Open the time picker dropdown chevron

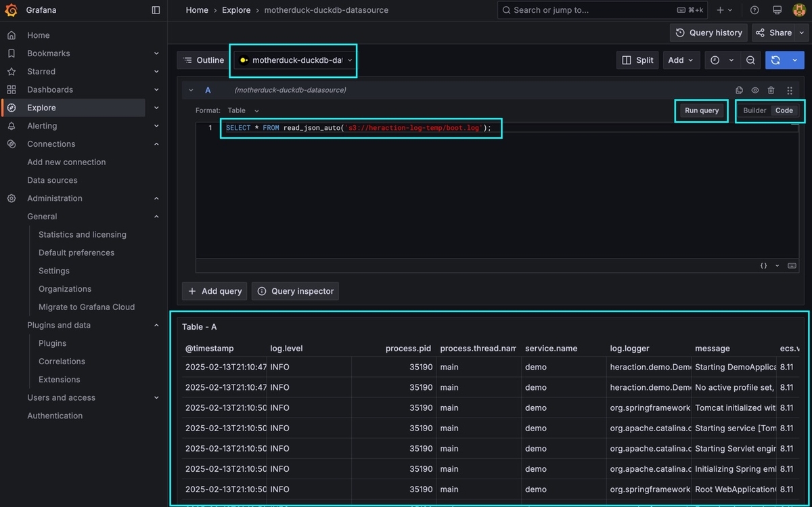(731, 60)
